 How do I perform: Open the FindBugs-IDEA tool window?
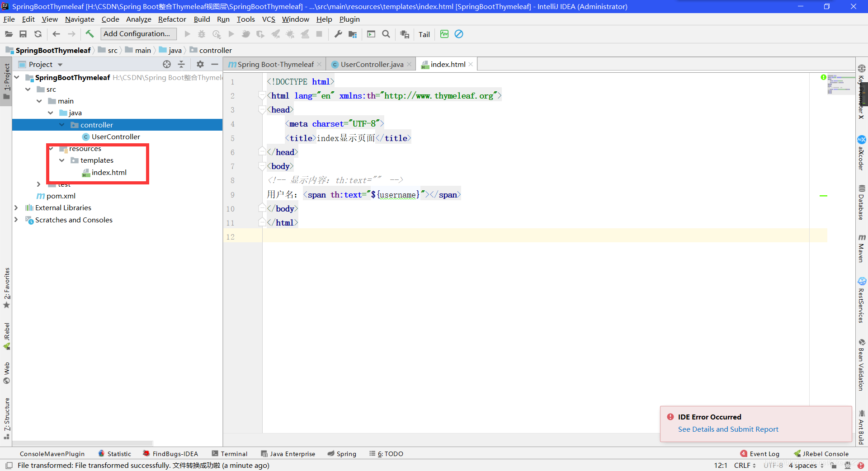tap(170, 454)
